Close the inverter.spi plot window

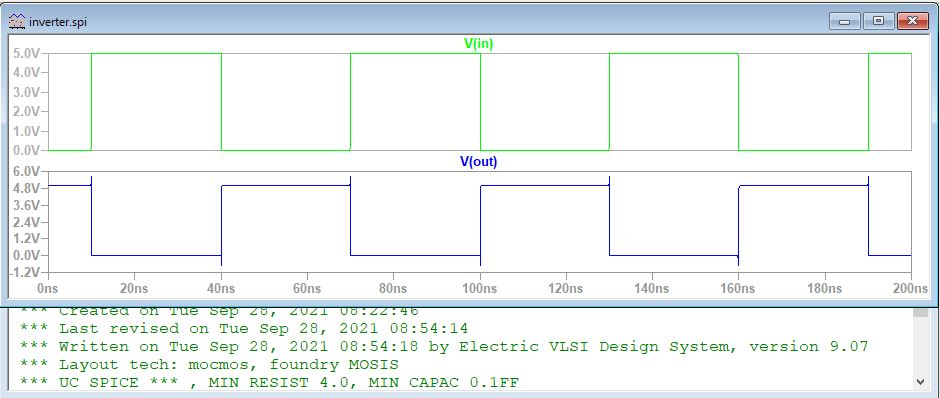pyautogui.click(x=912, y=22)
